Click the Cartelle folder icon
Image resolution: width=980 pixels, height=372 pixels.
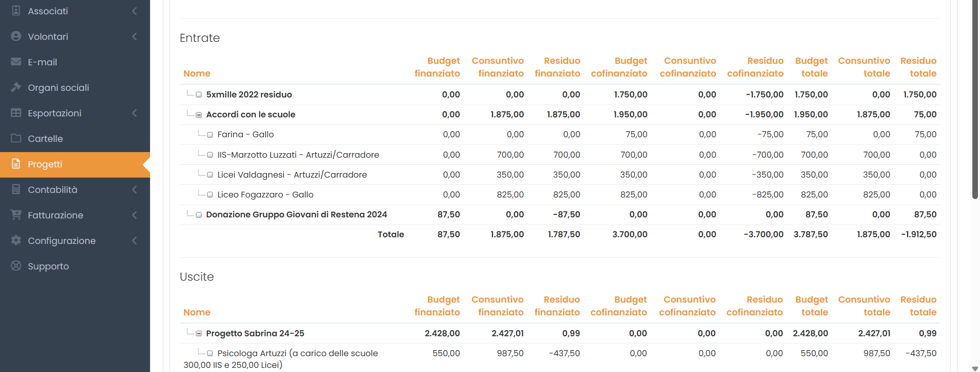pyautogui.click(x=16, y=138)
